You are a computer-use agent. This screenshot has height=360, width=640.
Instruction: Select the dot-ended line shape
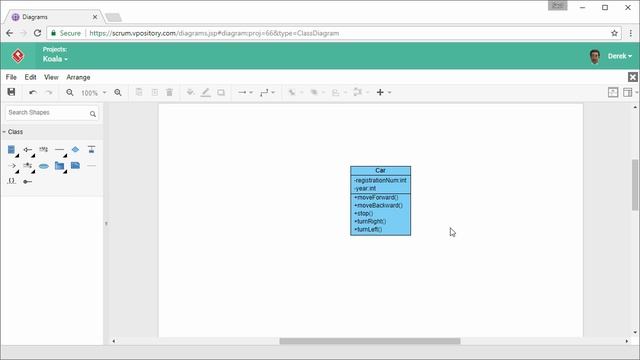pyautogui.click(x=27, y=182)
